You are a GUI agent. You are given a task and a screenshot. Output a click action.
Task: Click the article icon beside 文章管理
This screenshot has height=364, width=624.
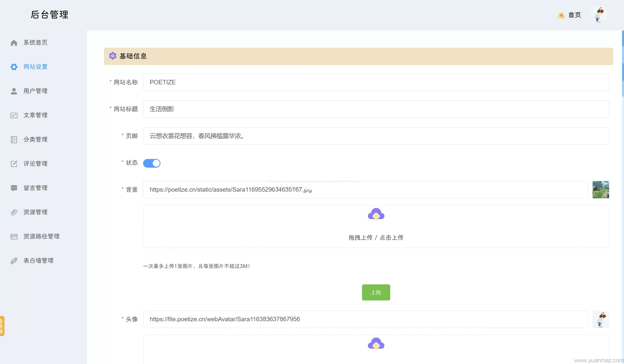pos(14,115)
